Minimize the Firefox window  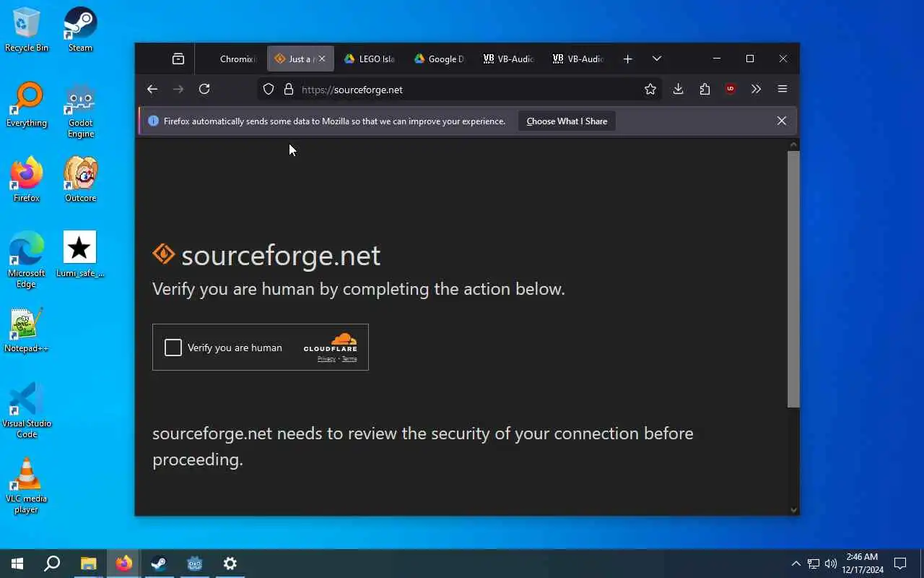pos(717,59)
